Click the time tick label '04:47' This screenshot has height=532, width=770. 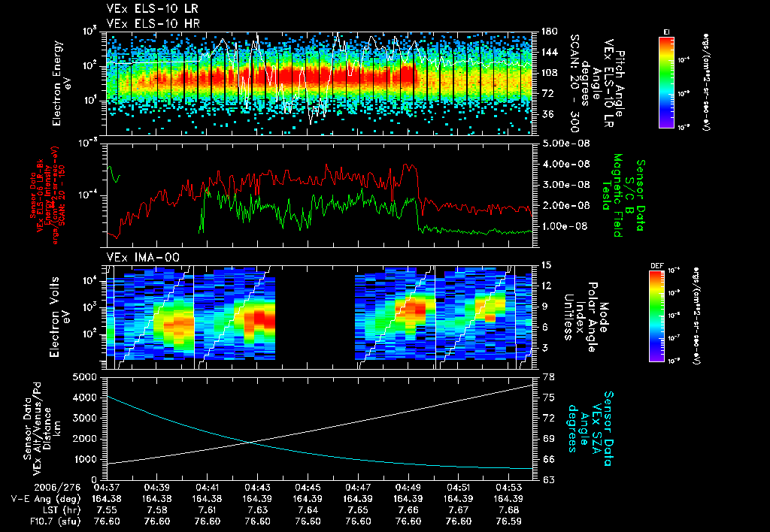358,488
